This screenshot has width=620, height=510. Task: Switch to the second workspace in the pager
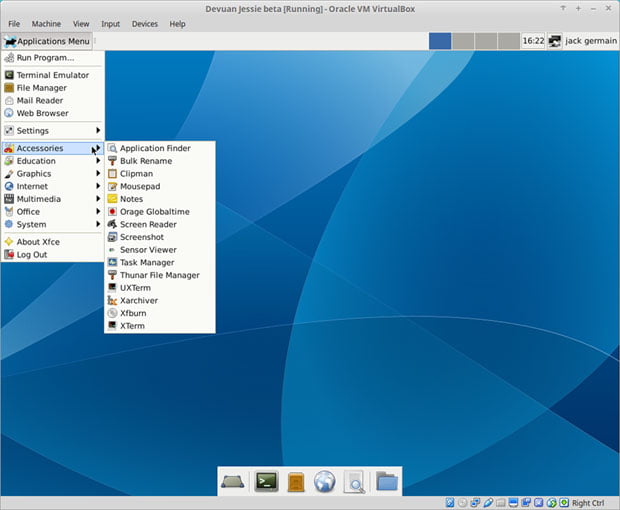(x=463, y=41)
